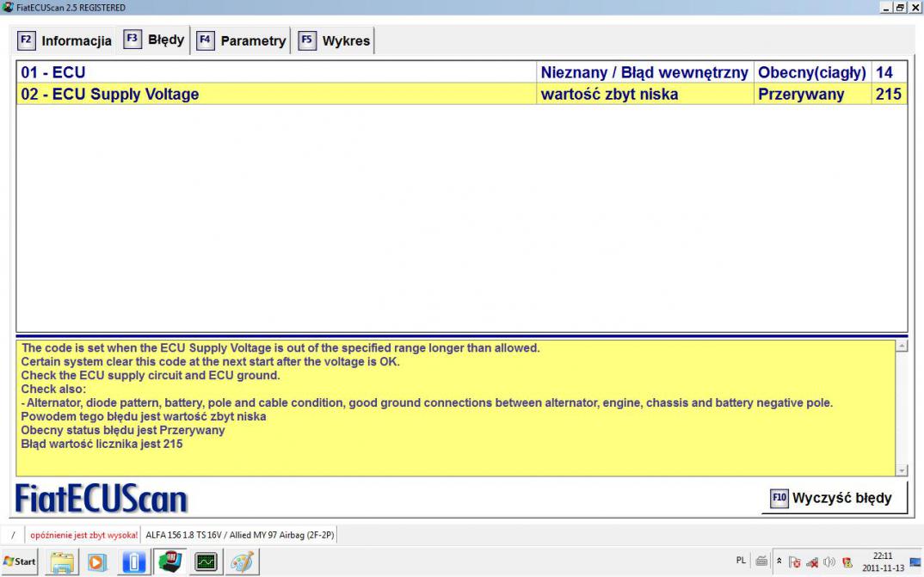The height and width of the screenshot is (577, 924).
Task: Restore the FiatECUScan window size
Action: click(900, 7)
